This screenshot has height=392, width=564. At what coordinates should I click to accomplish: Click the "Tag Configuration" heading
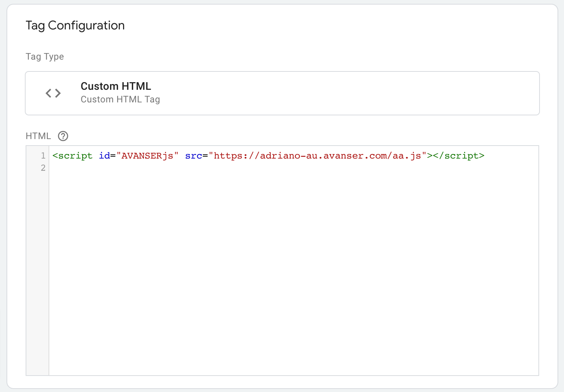coord(75,26)
